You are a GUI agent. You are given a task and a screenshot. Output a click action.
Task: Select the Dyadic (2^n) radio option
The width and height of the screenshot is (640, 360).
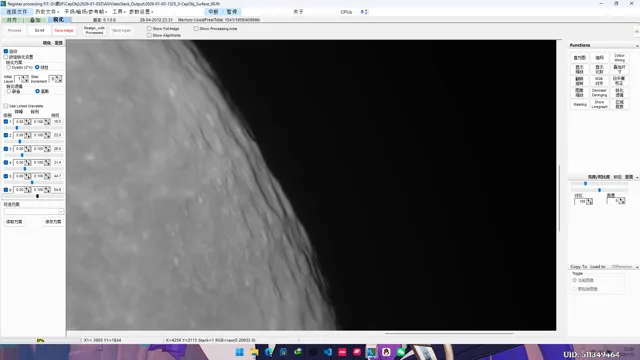tap(8, 67)
